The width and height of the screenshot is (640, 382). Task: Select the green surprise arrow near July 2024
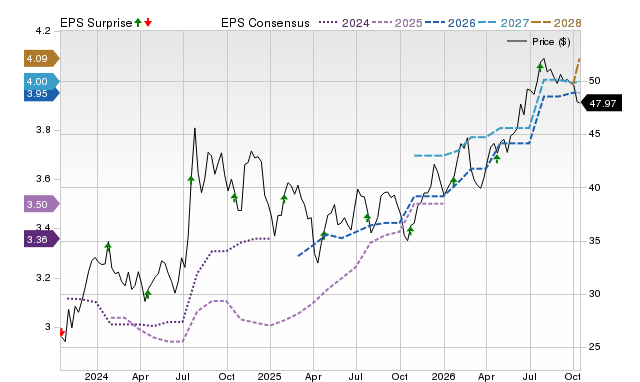click(191, 180)
